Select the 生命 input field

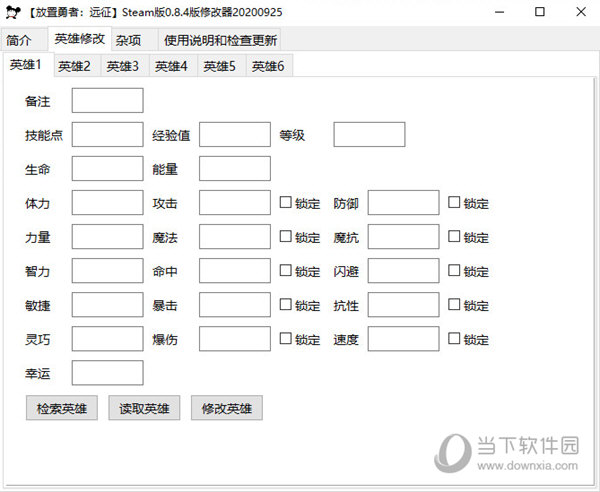[108, 169]
